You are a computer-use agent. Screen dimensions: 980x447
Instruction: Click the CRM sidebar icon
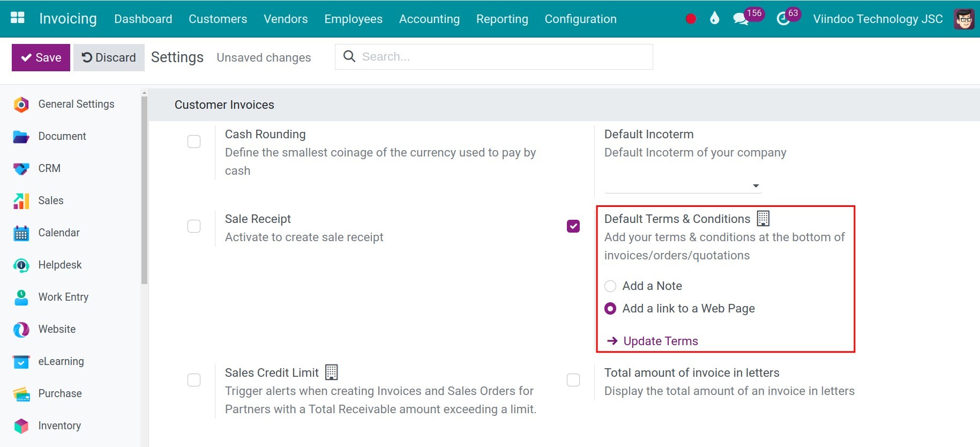[x=21, y=169]
